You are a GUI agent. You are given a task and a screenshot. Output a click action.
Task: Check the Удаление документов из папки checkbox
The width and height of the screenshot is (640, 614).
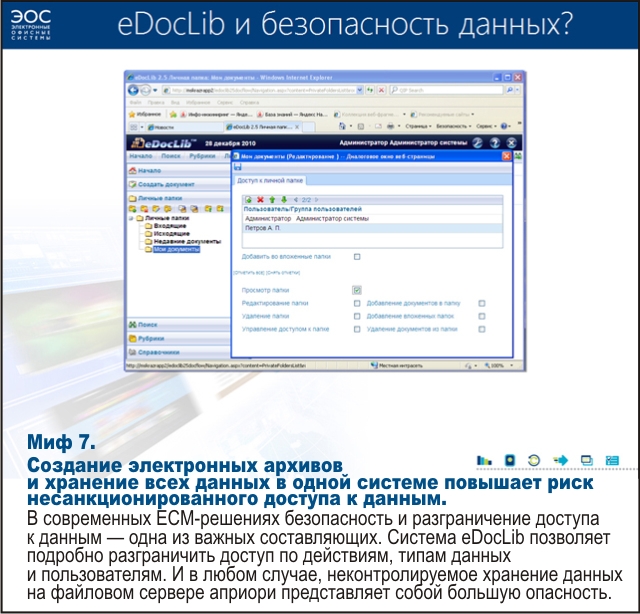pyautogui.click(x=482, y=329)
